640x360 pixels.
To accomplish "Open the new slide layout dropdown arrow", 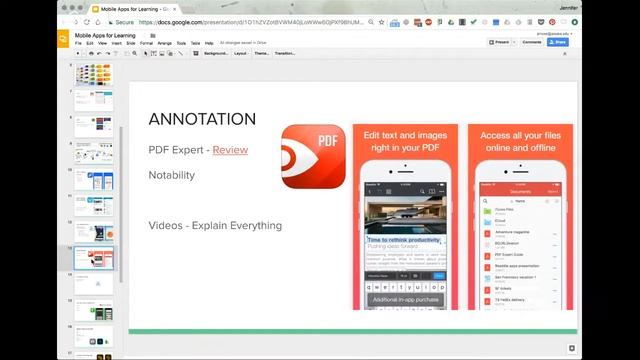I will pyautogui.click(x=84, y=53).
